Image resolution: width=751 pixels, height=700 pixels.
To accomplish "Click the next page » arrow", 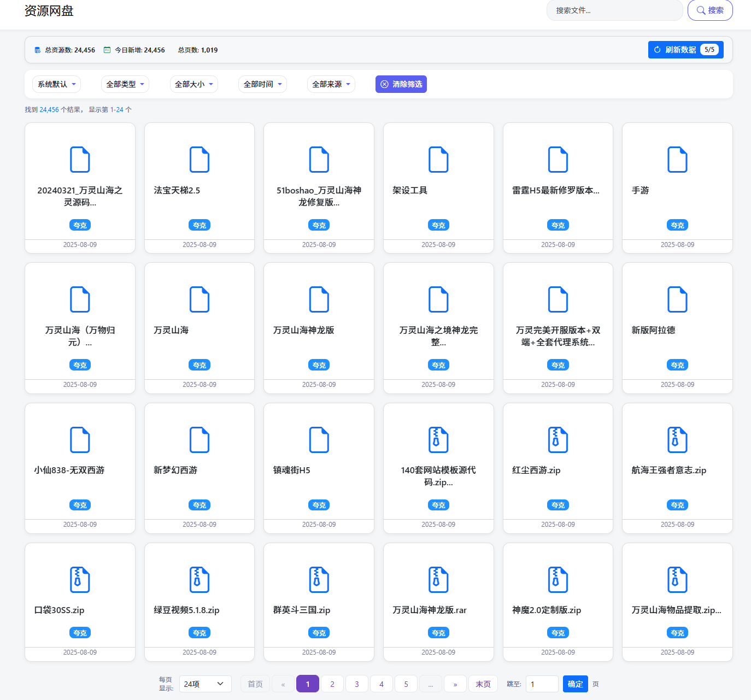I will click(455, 684).
